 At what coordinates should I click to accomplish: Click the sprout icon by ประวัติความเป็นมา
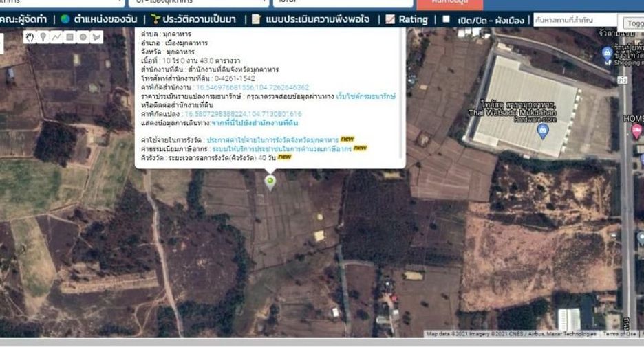point(155,19)
